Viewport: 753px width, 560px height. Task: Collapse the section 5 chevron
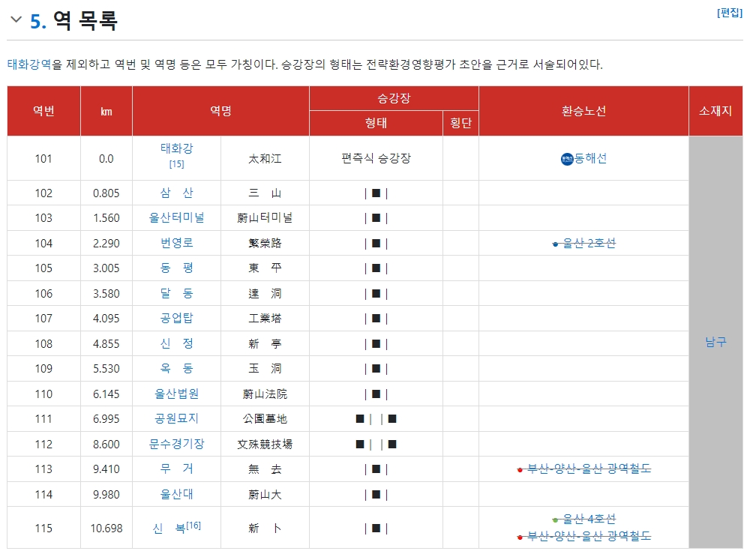pyautogui.click(x=16, y=19)
